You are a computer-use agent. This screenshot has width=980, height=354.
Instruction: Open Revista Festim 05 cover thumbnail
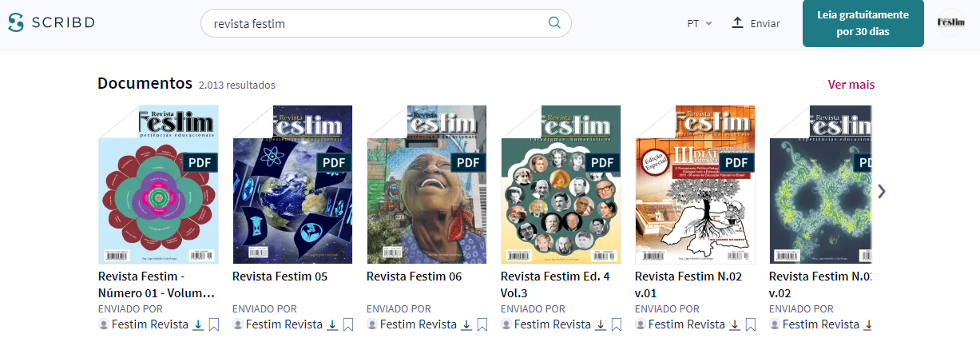[292, 185]
